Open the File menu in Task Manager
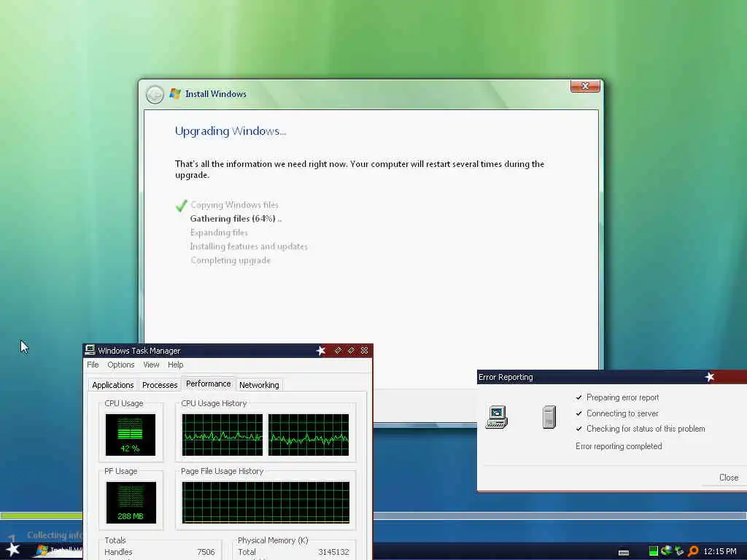Screen dimensions: 747x560 (x=93, y=365)
